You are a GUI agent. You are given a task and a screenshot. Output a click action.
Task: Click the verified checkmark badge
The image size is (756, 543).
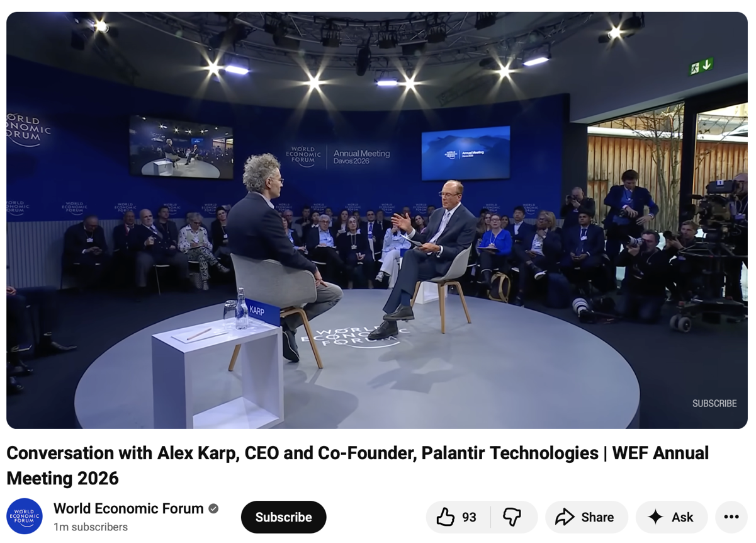(213, 508)
